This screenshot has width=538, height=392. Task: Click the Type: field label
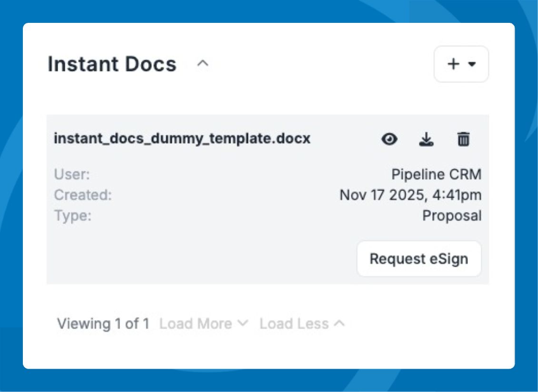pos(73,216)
